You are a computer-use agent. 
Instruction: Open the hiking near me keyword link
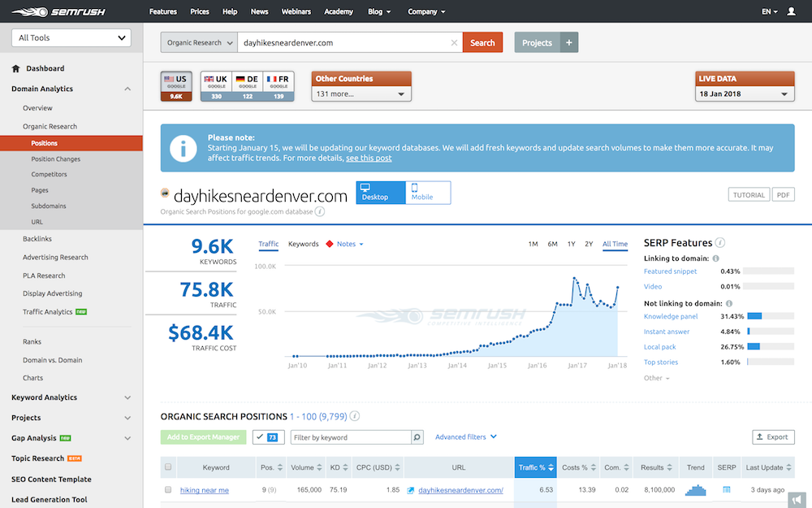(x=205, y=490)
